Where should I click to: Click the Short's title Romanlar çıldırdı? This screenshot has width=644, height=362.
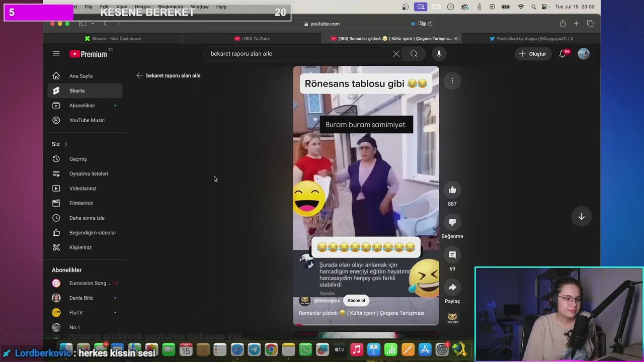[x=361, y=313]
